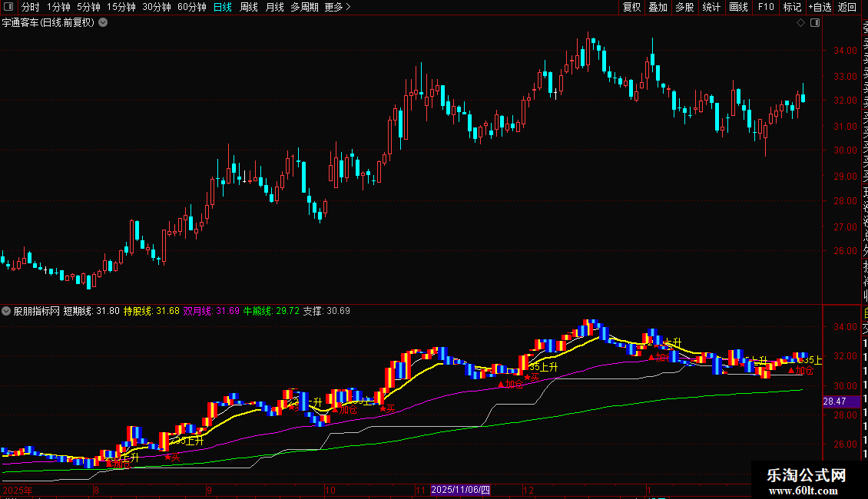Click the 28.47 price label on axis

pyautogui.click(x=834, y=402)
